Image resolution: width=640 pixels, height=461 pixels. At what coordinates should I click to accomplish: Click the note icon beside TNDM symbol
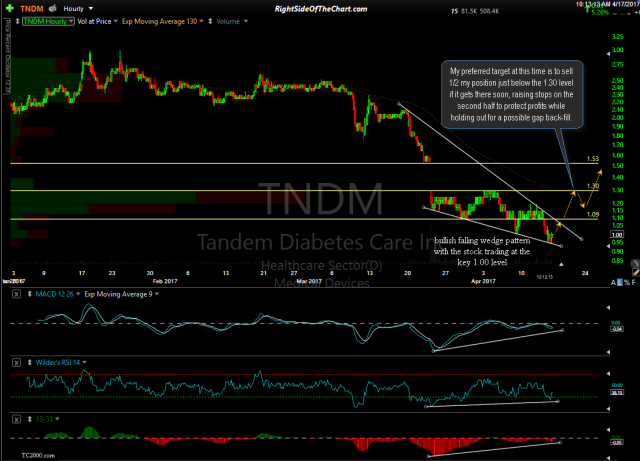pos(54,9)
